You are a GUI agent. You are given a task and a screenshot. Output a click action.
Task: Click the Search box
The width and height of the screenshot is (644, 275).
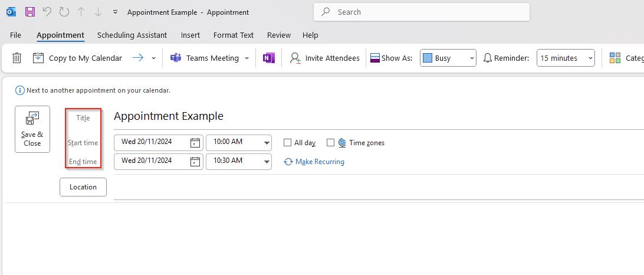coord(422,12)
